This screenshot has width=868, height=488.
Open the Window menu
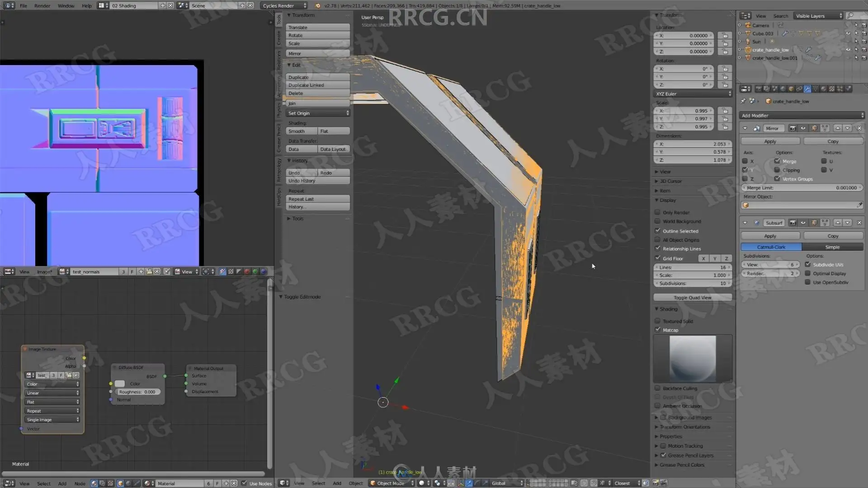click(x=66, y=5)
